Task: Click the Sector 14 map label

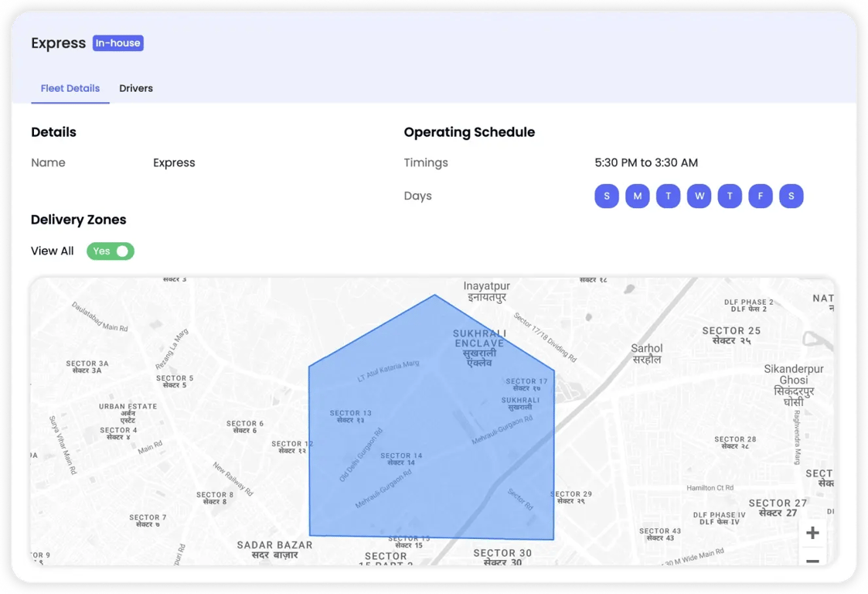Action: point(401,459)
